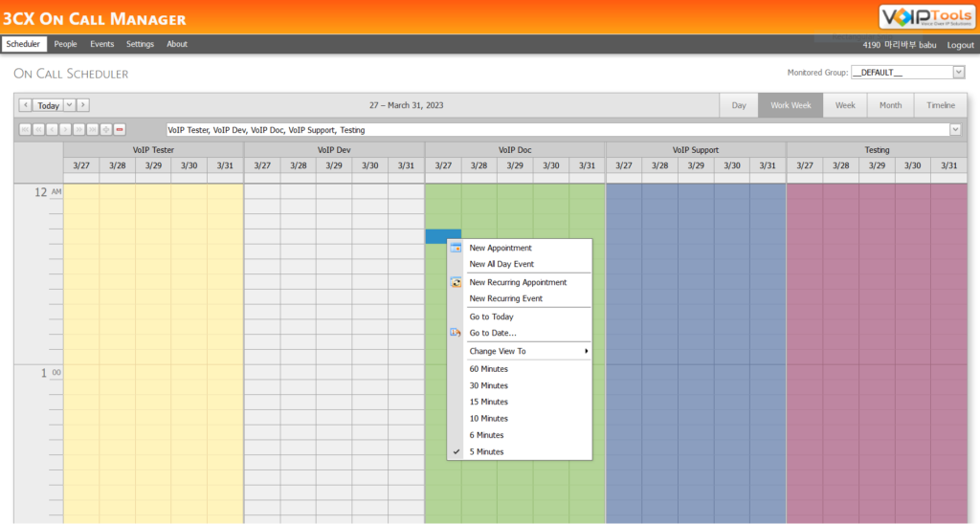Click the VoIP Support resource header
The height and width of the screenshot is (524, 980).
point(696,150)
